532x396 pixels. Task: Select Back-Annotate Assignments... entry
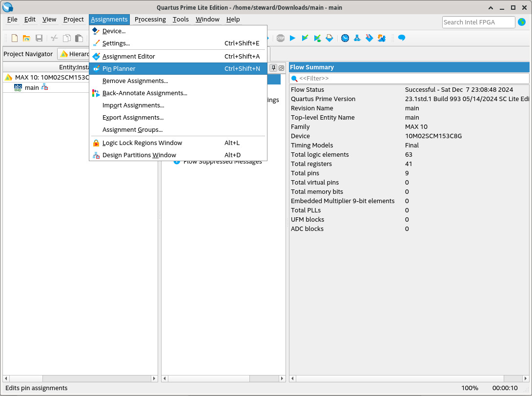pyautogui.click(x=178, y=93)
